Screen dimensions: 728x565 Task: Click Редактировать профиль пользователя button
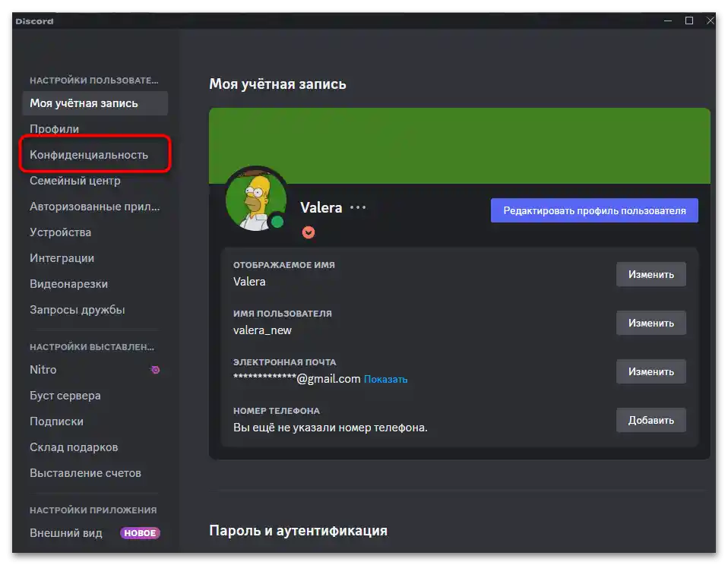click(x=594, y=210)
